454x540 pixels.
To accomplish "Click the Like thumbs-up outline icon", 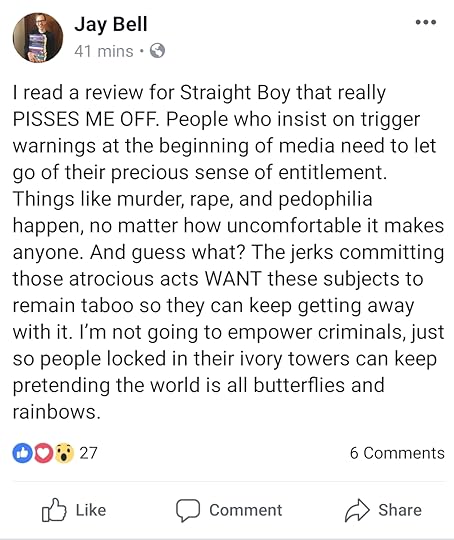I will tap(54, 510).
